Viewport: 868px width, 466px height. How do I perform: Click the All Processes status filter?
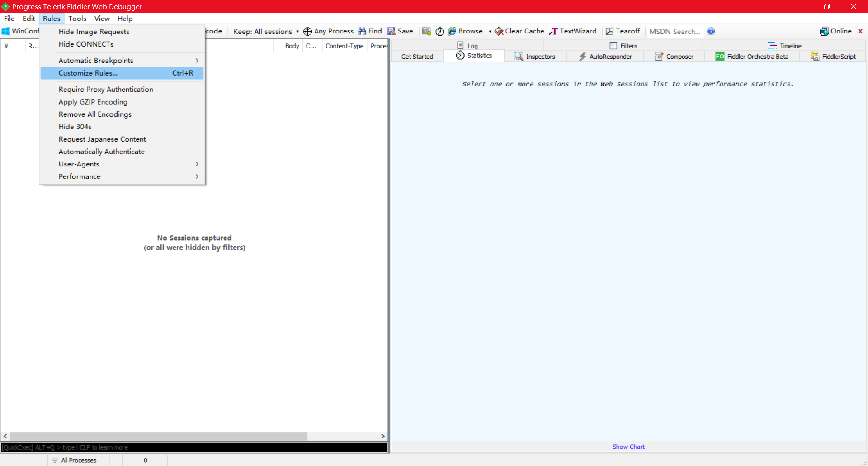coord(74,460)
